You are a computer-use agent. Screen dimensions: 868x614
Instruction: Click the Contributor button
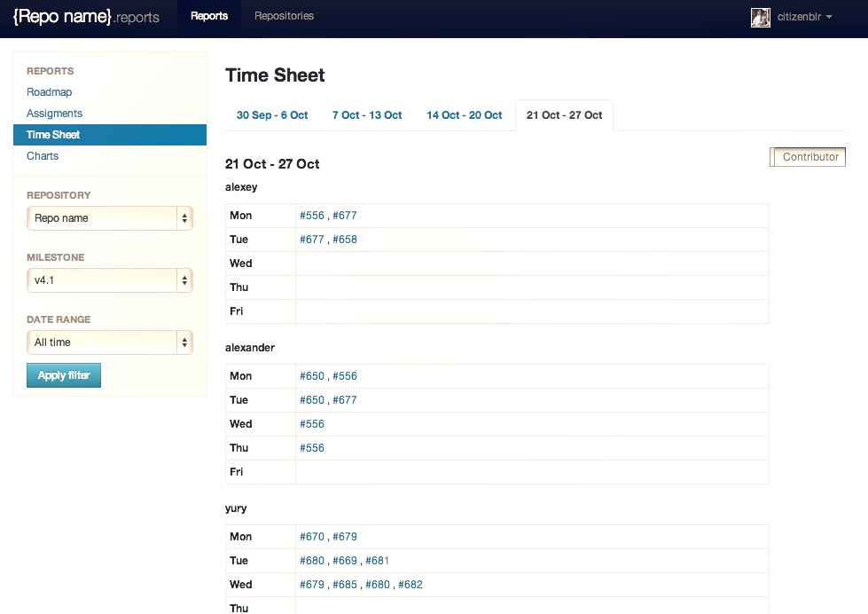coord(807,156)
